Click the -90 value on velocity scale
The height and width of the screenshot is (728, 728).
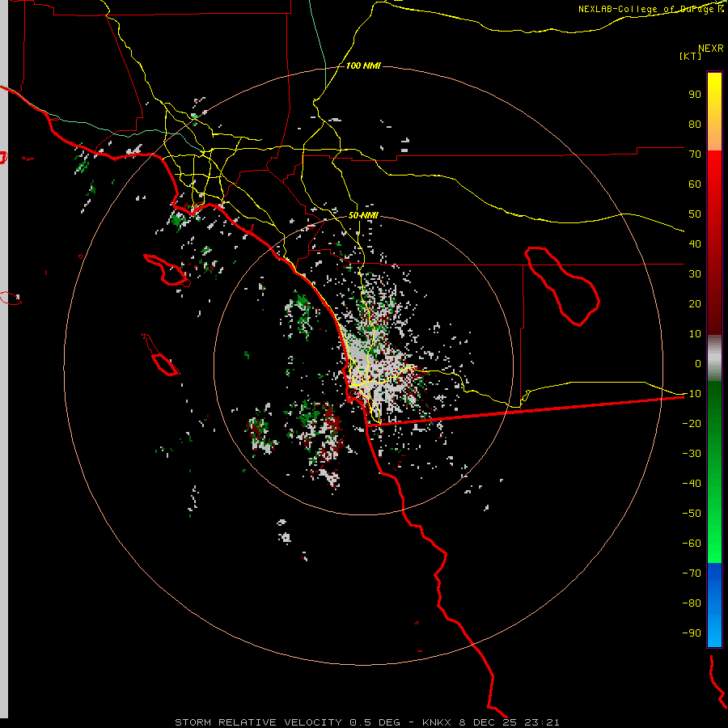692,633
